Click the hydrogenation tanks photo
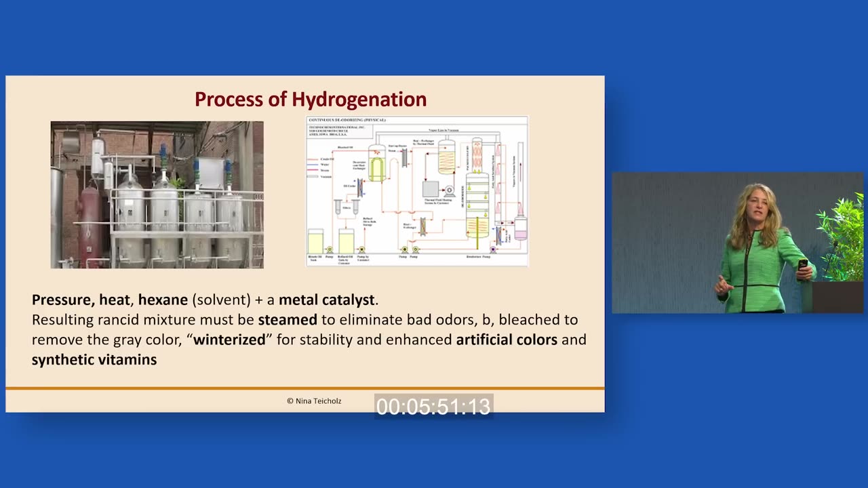 [x=157, y=195]
